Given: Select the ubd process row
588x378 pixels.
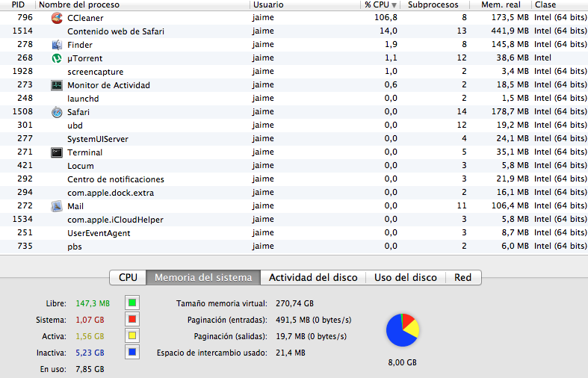Looking at the screenshot, I should click(294, 126).
